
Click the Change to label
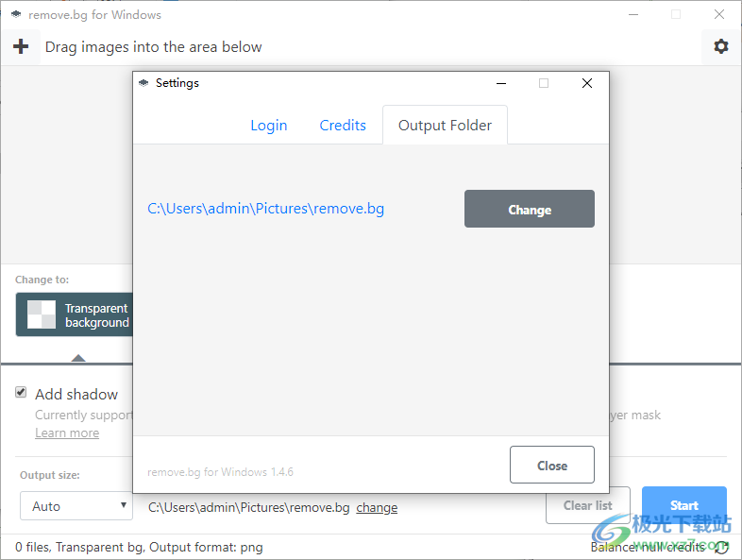point(42,280)
